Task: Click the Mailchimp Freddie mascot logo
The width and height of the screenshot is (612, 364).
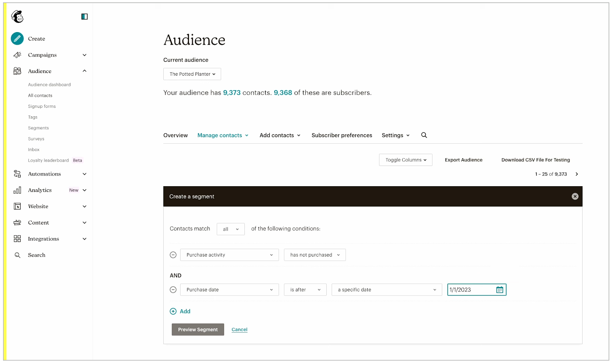Action: pyautogui.click(x=17, y=16)
